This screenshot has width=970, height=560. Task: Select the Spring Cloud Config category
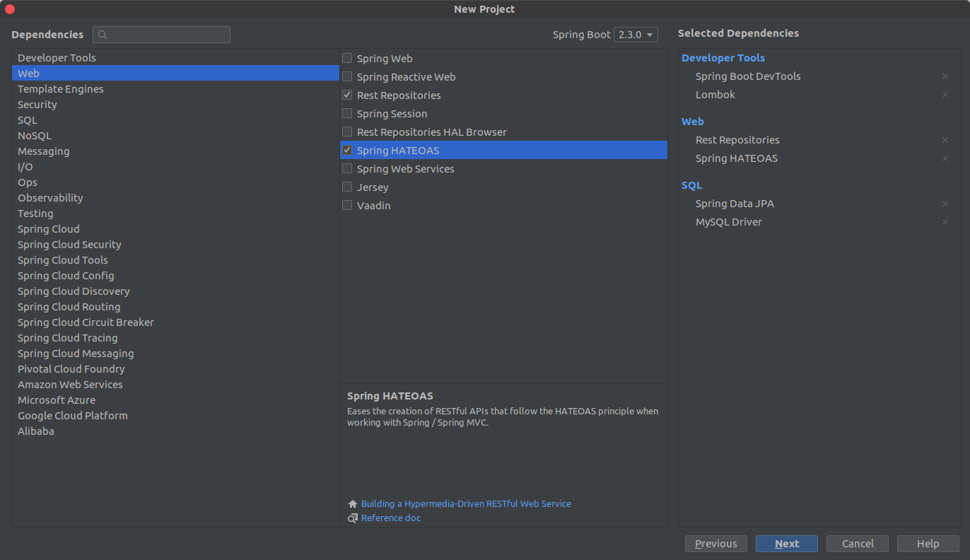coord(175,276)
